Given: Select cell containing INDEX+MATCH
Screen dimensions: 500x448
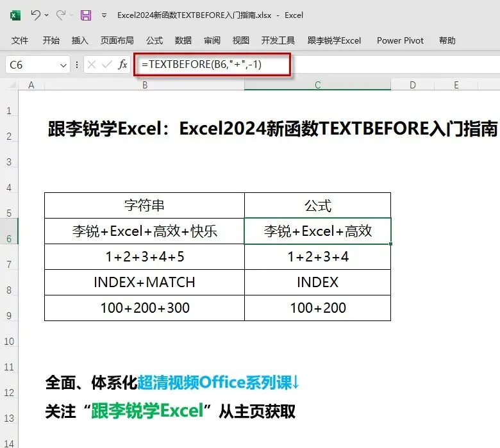Looking at the screenshot, I should (144, 282).
